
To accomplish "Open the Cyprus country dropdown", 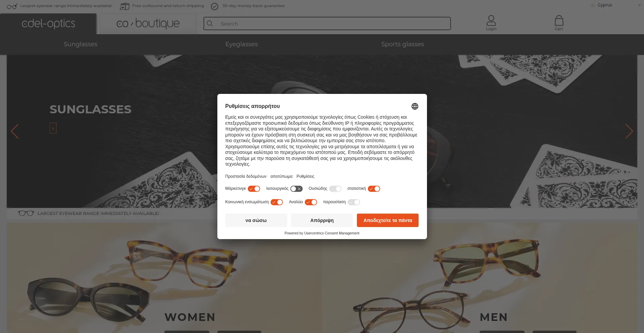I will [x=616, y=5].
